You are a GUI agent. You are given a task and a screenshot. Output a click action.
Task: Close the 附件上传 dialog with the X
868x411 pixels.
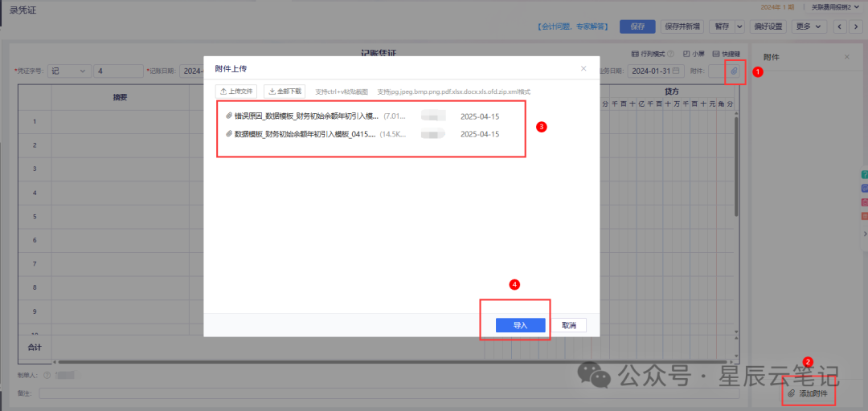tap(583, 68)
